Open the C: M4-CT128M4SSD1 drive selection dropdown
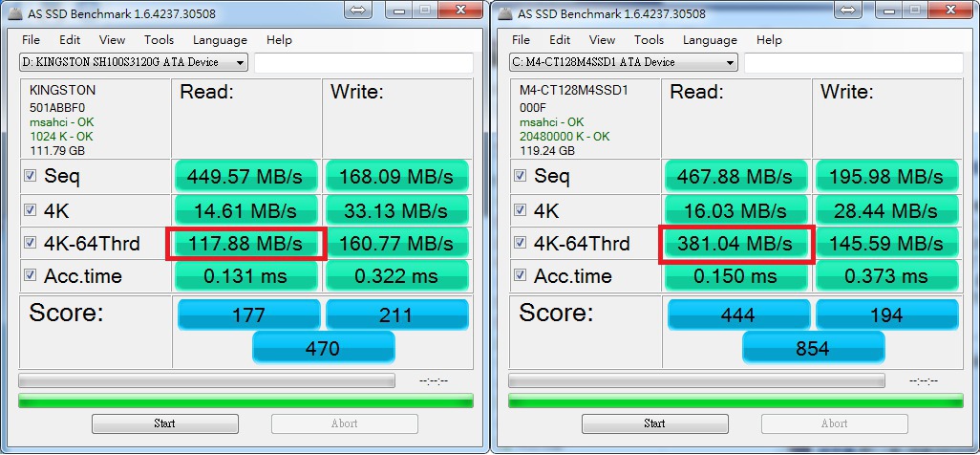This screenshot has height=455, width=980. coord(623,62)
